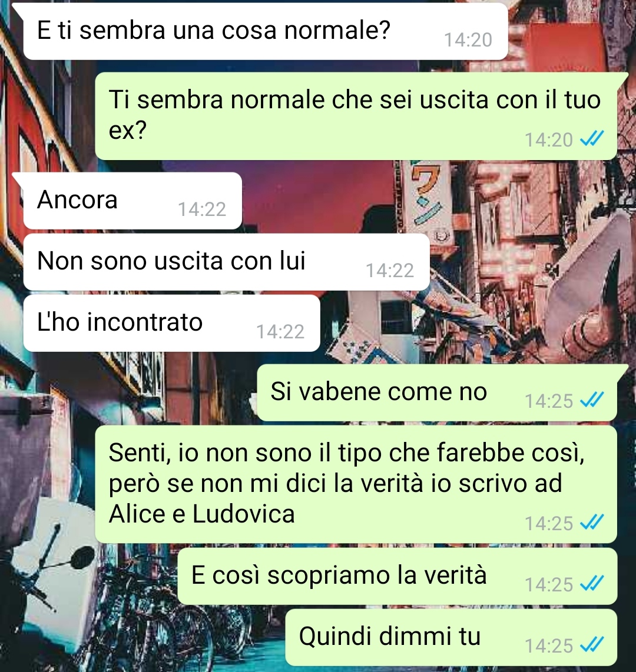Select the 'Quindi dimmi tu' message

point(451,637)
